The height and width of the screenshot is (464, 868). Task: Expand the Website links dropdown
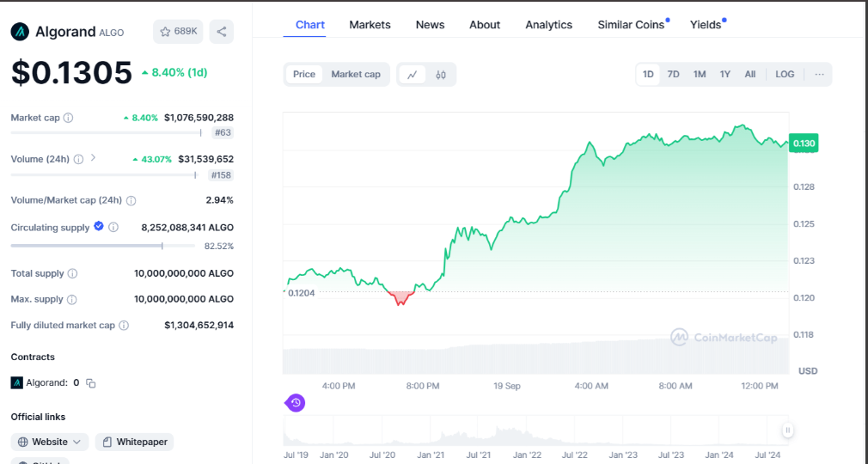pyautogui.click(x=49, y=442)
